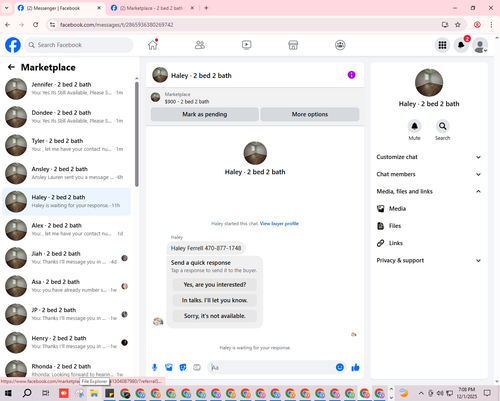Open the Chrome three-dot menu
500x401 pixels.
(x=491, y=25)
